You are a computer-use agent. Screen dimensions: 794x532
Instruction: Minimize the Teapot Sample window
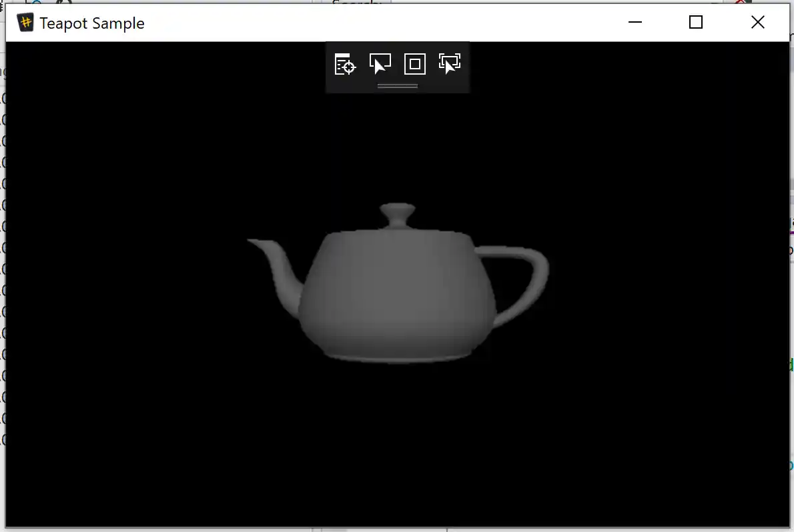coord(635,22)
